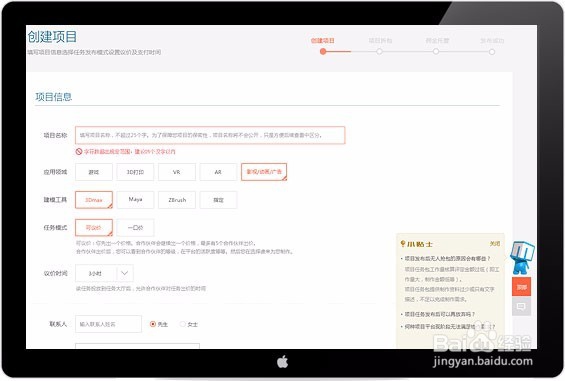
Task: Toggle the 影视/动画/广告 application field option
Action: (x=264, y=172)
